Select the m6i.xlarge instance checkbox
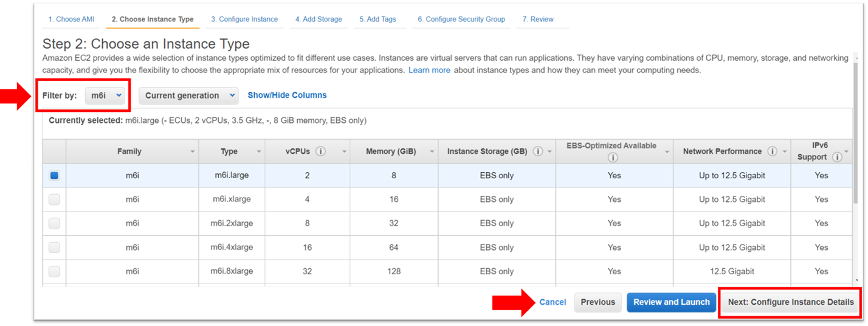This screenshot has width=868, height=326. pos(54,199)
